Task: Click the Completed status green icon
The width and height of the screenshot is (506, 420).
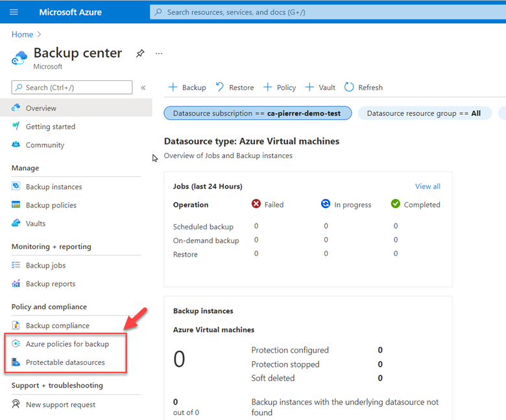Action: [x=396, y=204]
